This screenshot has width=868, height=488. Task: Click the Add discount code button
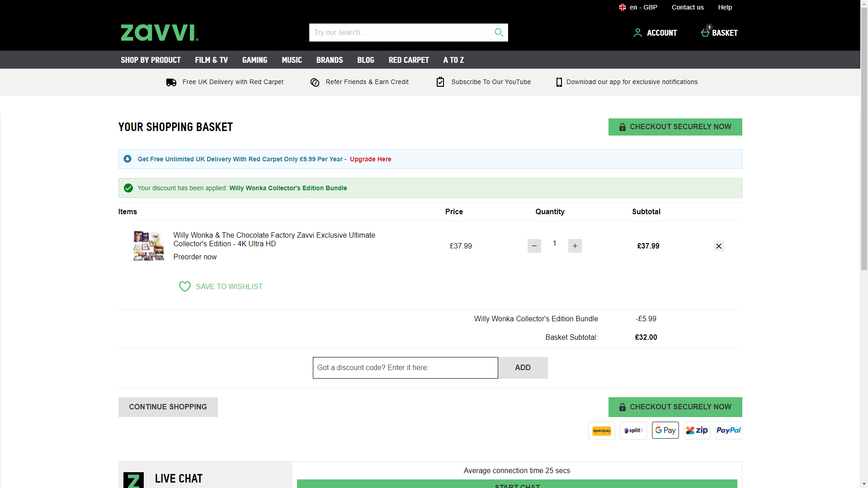523,368
